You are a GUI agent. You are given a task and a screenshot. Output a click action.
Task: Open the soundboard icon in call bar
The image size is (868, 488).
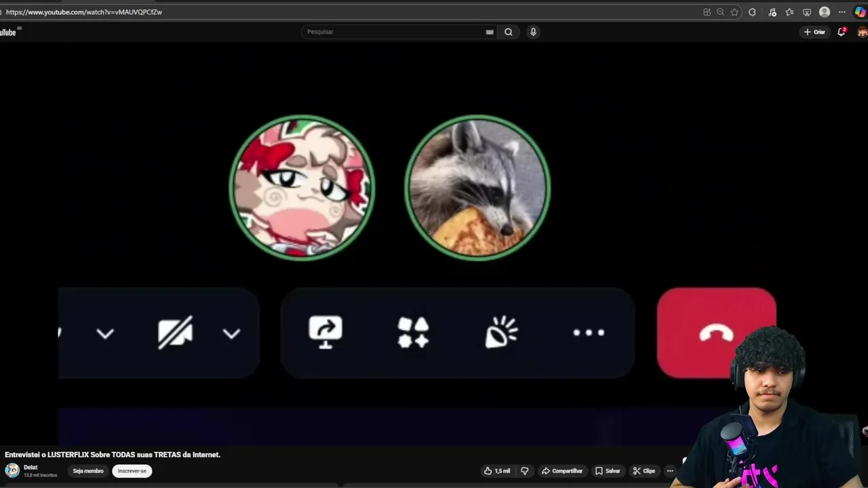(x=501, y=332)
